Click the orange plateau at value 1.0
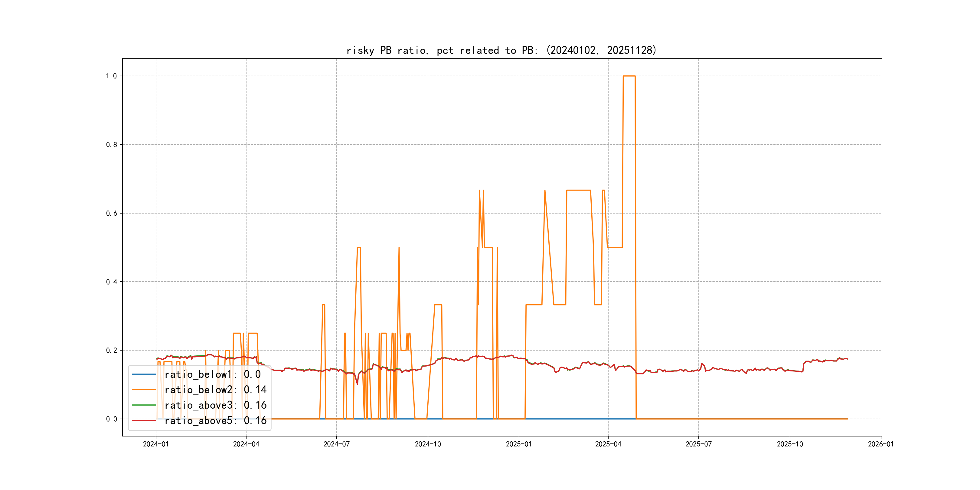980x490 pixels. click(629, 76)
